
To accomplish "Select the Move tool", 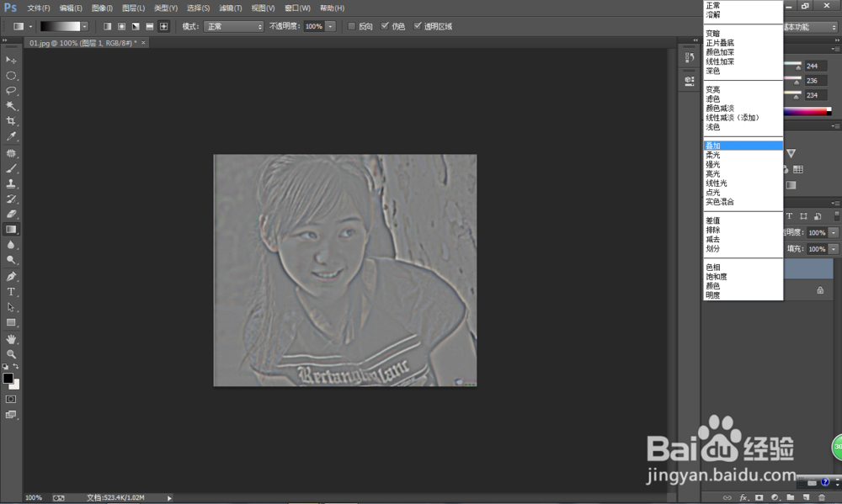I will (11, 60).
